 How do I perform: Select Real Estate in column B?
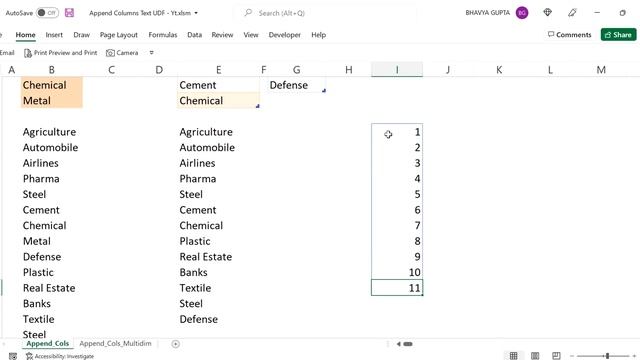(x=52, y=288)
